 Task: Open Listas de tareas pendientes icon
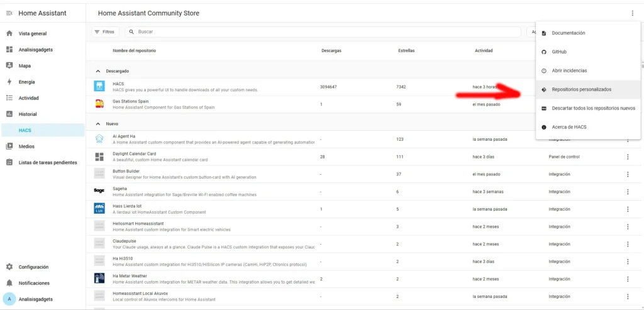pos(9,163)
